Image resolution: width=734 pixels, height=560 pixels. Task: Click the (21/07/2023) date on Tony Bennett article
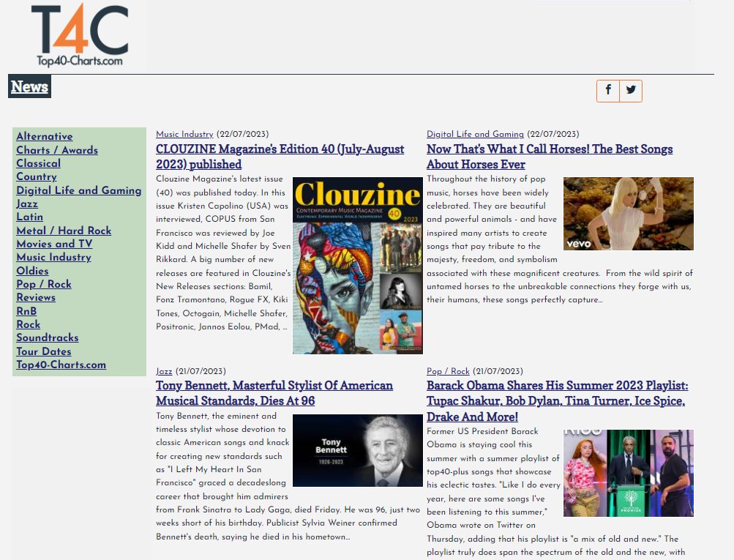click(x=201, y=371)
